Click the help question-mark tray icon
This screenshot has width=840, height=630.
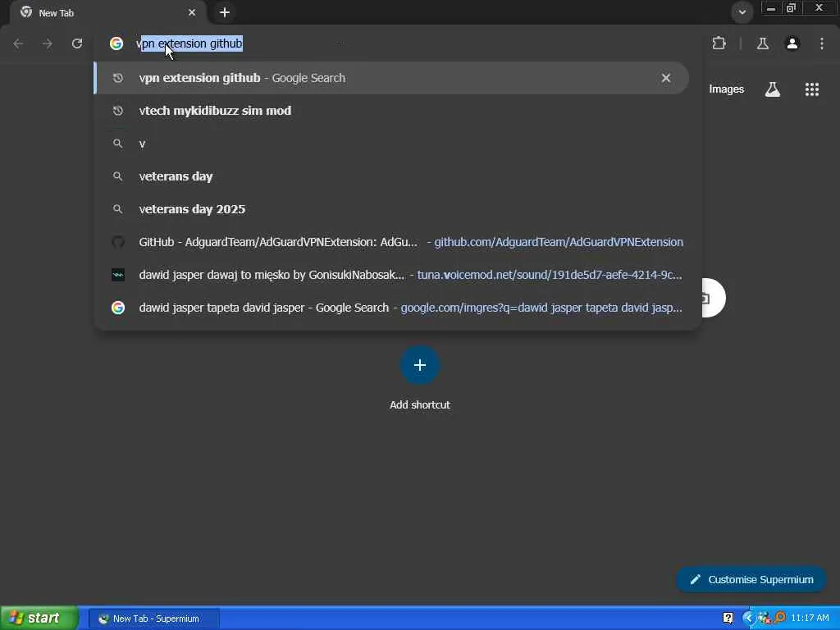coord(728,619)
